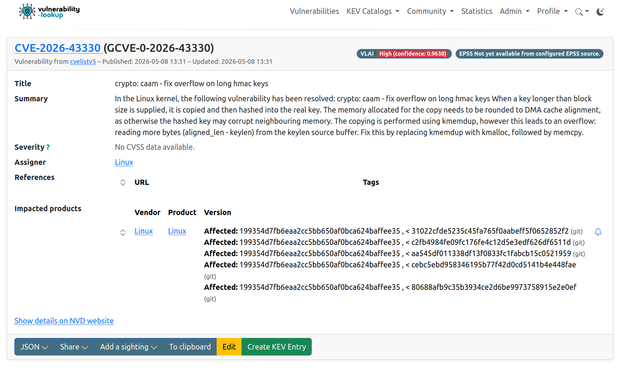Viewport: 627px width, 368px height.
Task: Click the Vendor column header
Action: (x=147, y=212)
